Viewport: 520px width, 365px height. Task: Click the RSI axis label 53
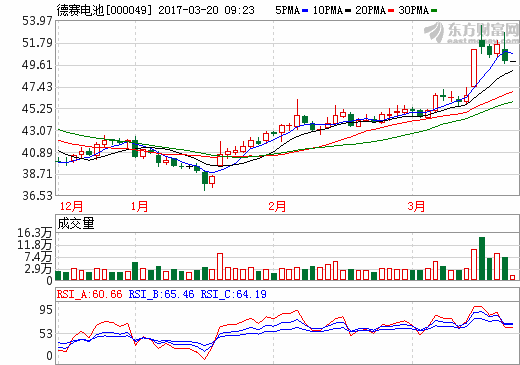tap(46, 334)
